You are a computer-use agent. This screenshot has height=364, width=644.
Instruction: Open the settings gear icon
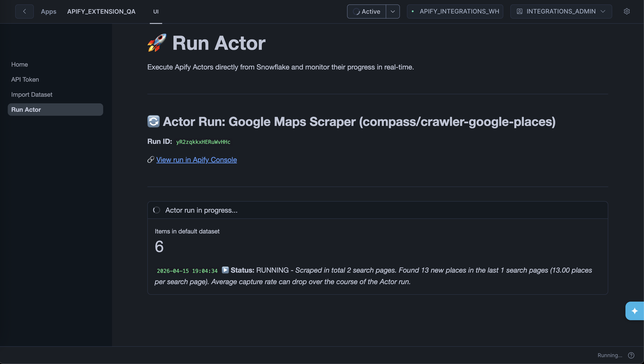pos(627,11)
